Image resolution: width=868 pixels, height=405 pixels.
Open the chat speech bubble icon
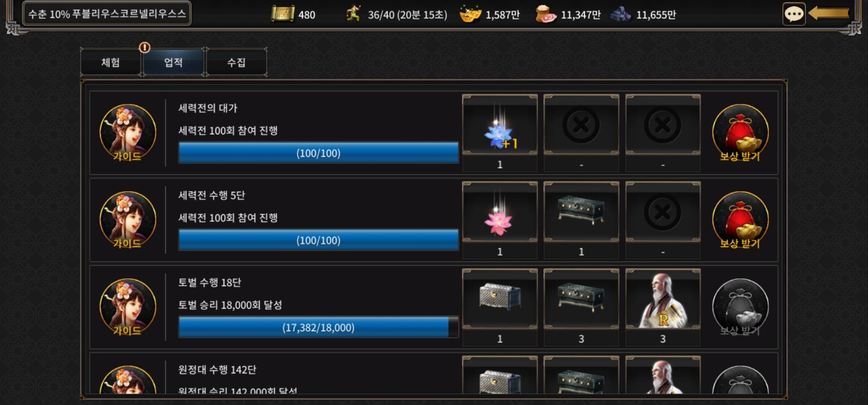(794, 14)
